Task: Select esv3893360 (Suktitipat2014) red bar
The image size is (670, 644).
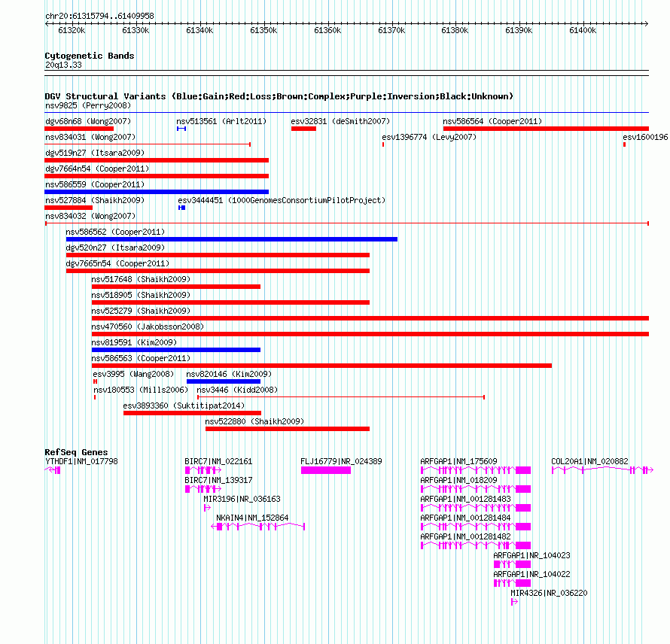Action: pyautogui.click(x=192, y=413)
